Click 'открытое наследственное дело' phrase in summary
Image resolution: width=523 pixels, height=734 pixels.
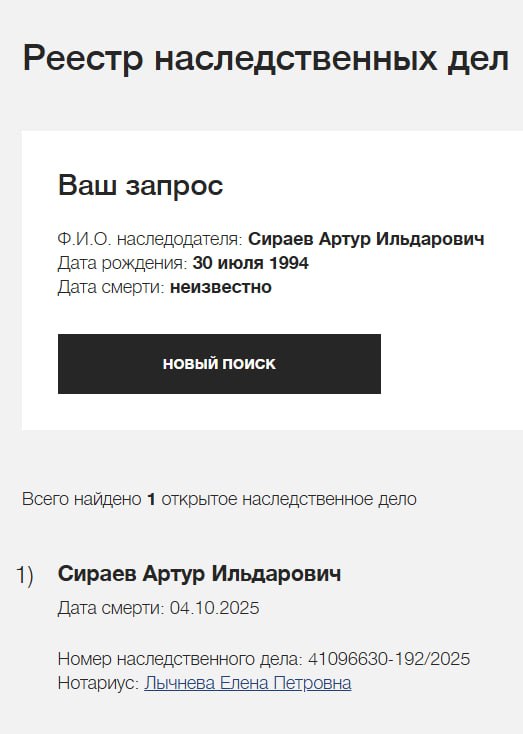[289, 499]
